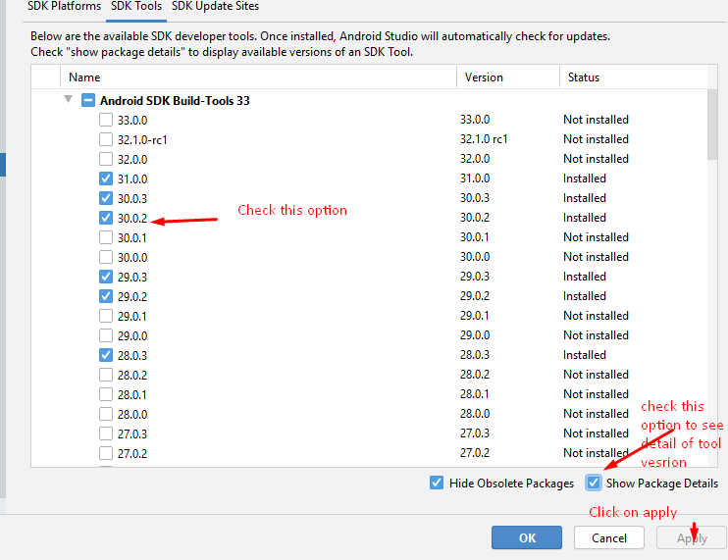728x560 pixels.
Task: Select the Android SDK Build-Tools 33 row label
Action: (x=175, y=101)
